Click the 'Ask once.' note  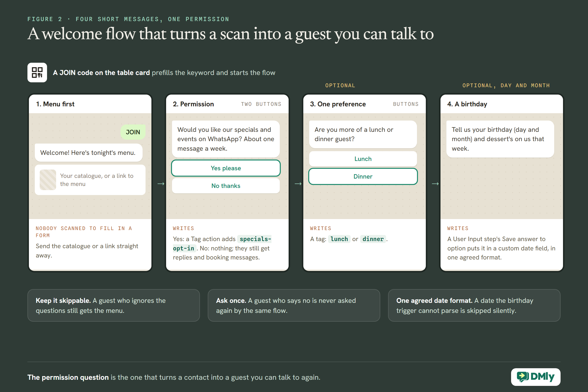pyautogui.click(x=294, y=305)
